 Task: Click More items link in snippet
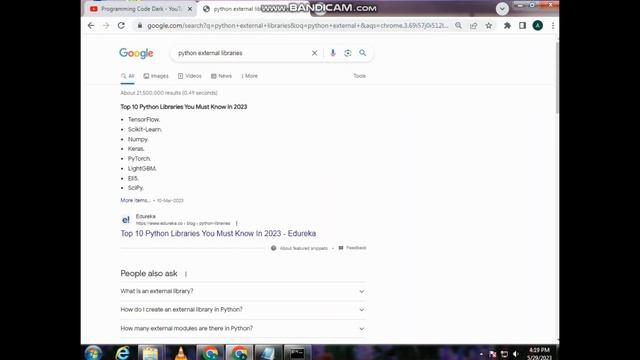(x=135, y=200)
